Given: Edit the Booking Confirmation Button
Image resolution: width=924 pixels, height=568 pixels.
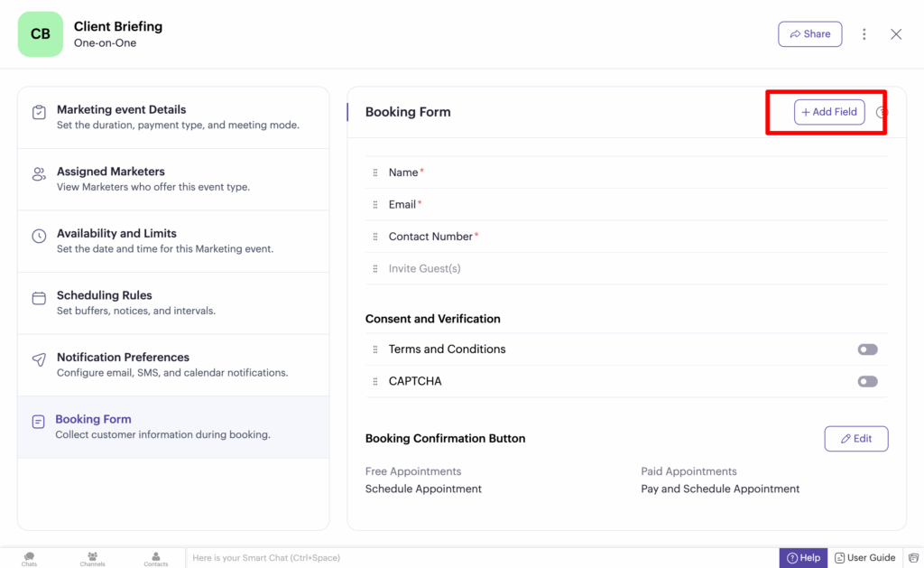Looking at the screenshot, I should (855, 439).
